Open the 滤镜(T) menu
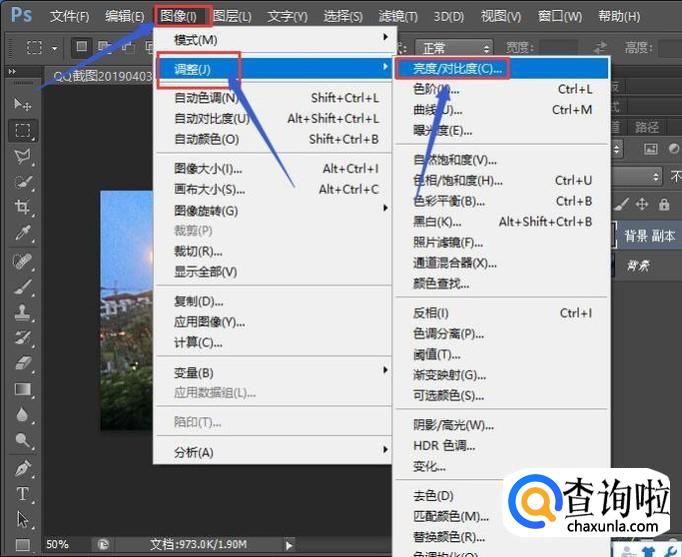 tap(398, 16)
